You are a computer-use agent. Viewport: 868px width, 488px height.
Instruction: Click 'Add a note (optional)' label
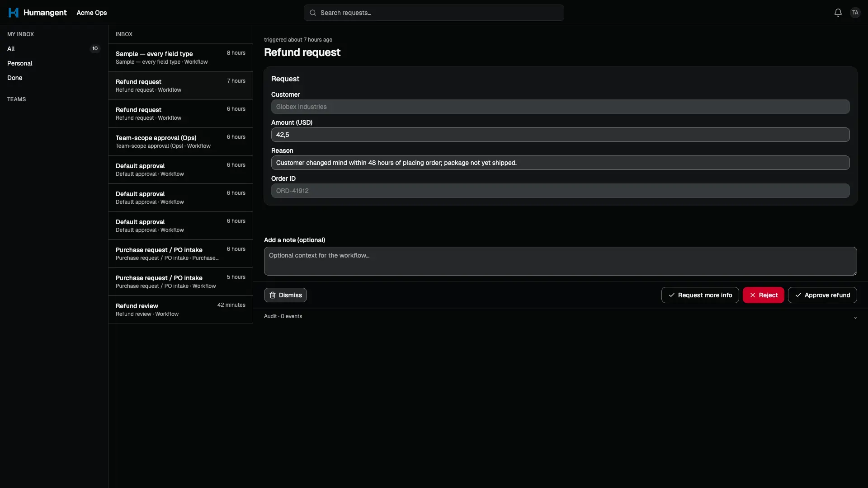click(294, 240)
